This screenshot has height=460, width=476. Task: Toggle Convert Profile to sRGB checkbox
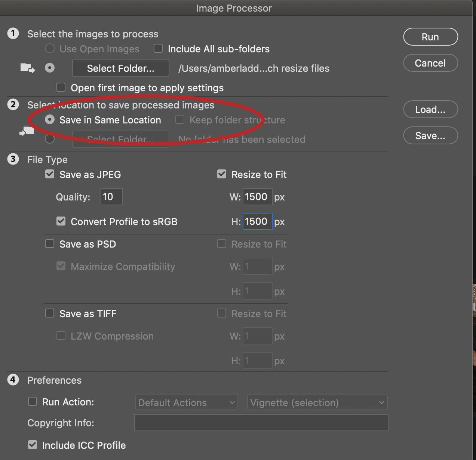click(61, 221)
